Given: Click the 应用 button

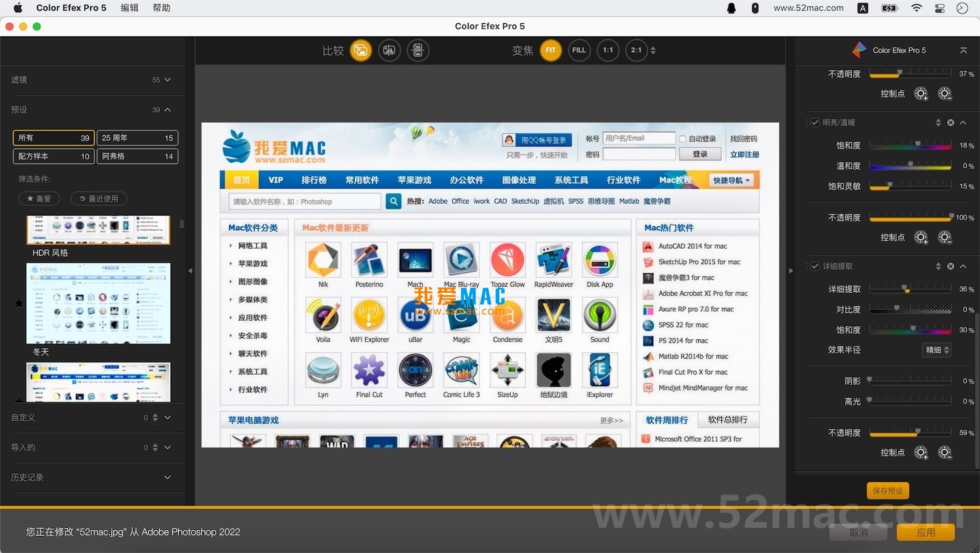Looking at the screenshot, I should coord(926,533).
